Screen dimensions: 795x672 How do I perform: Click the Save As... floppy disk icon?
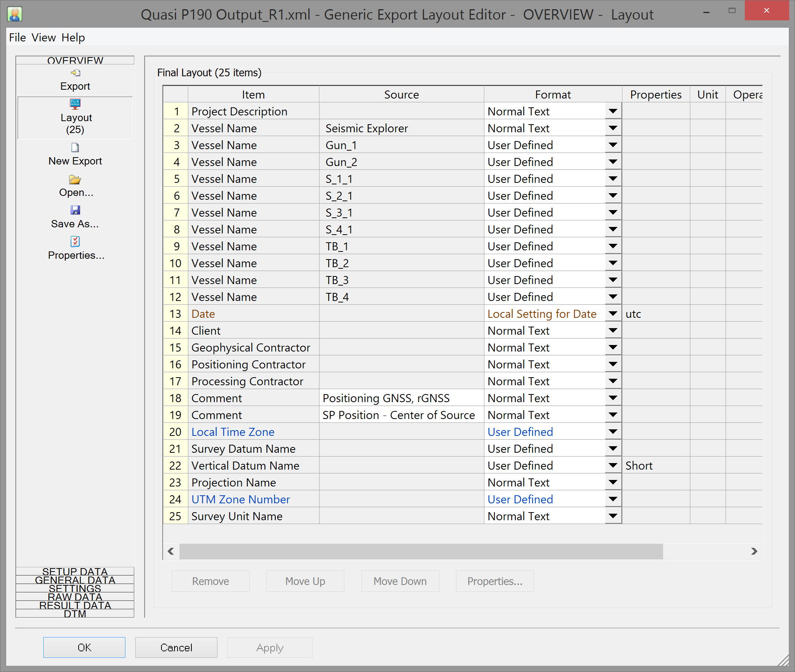click(75, 210)
